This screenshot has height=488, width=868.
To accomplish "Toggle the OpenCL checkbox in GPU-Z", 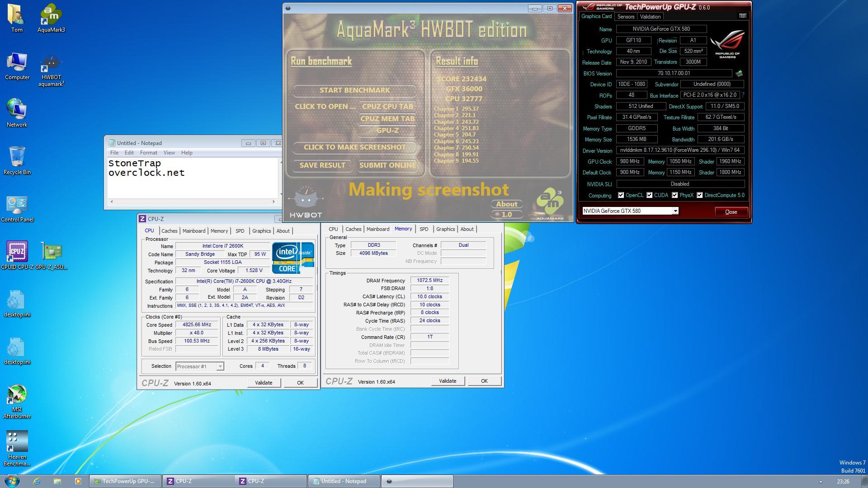I will click(621, 195).
